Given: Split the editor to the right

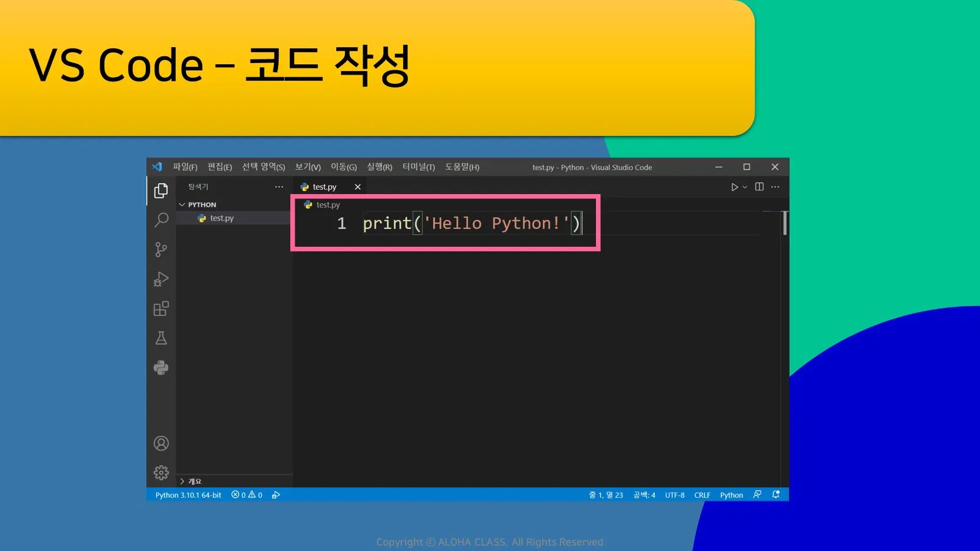Looking at the screenshot, I should tap(759, 187).
